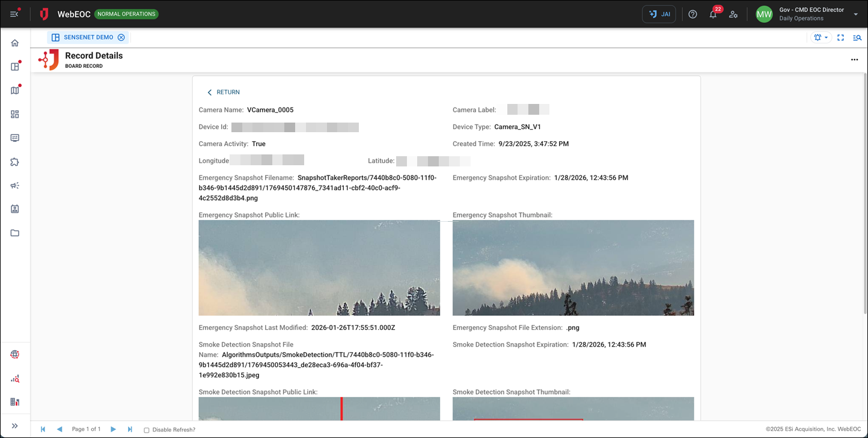Toggle the Disable Refresh checkbox
This screenshot has height=438, width=868.
pos(147,430)
